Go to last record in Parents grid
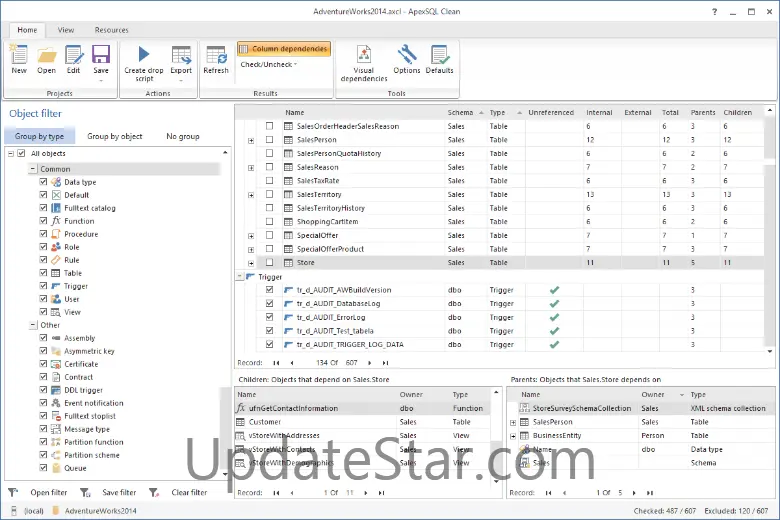Screen dimensions: 780x520 [x=650, y=493]
